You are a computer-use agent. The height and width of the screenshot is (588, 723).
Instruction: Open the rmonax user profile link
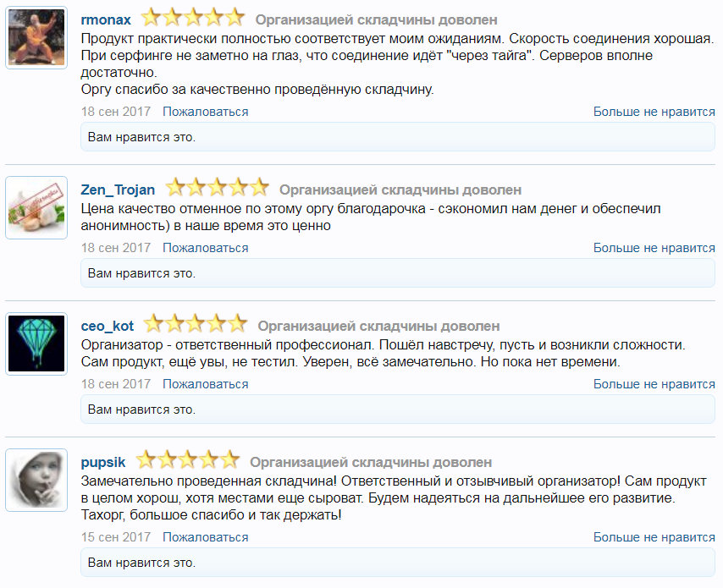(106, 19)
